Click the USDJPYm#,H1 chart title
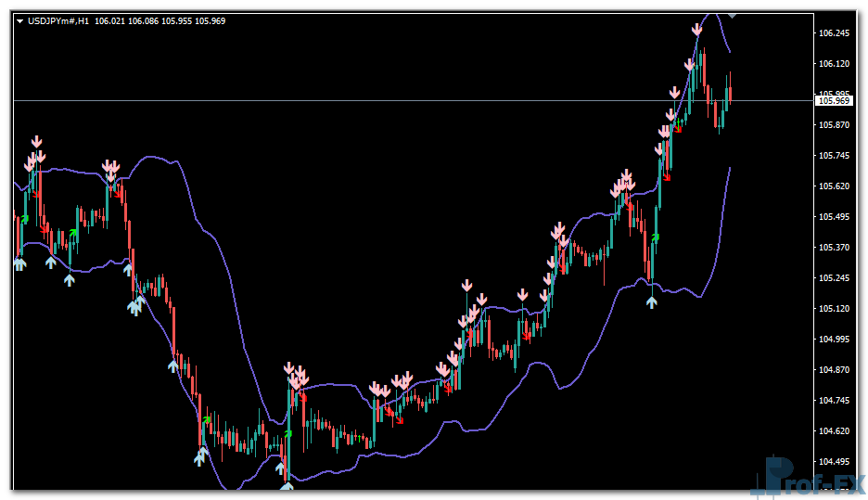 point(58,20)
